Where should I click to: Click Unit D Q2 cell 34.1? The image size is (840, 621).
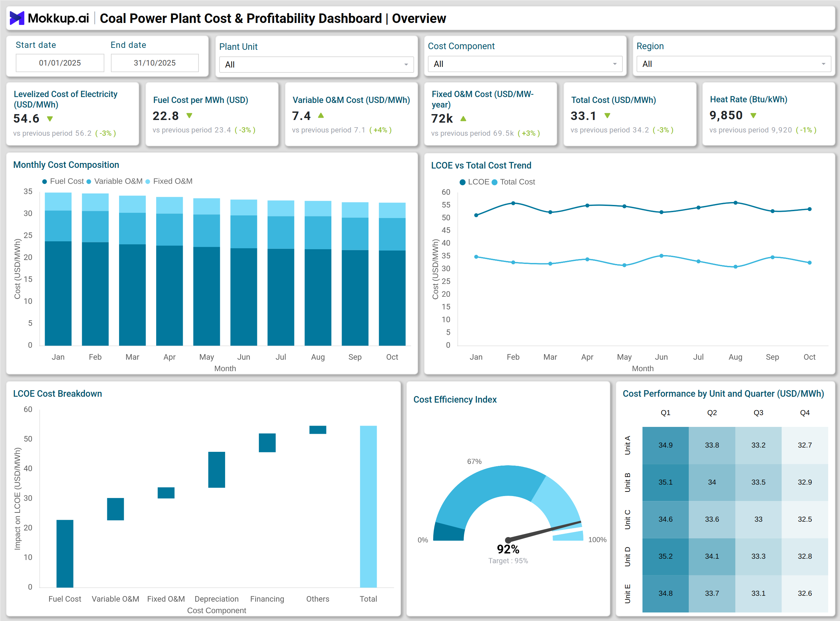pos(712,556)
